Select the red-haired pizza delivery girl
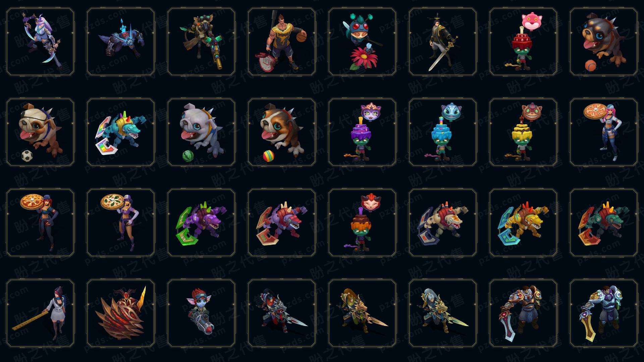Image resolution: width=644 pixels, height=362 pixels. click(x=40, y=223)
